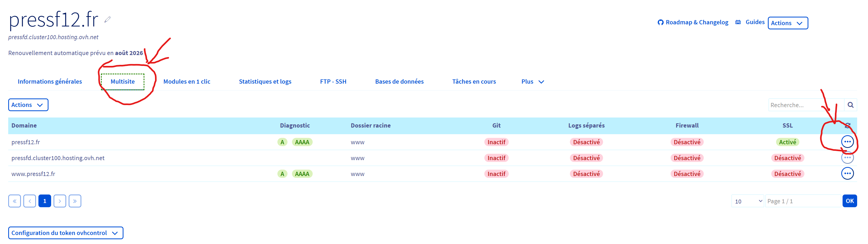Click the pencil edit icon beside pressf12.fr

tap(108, 20)
